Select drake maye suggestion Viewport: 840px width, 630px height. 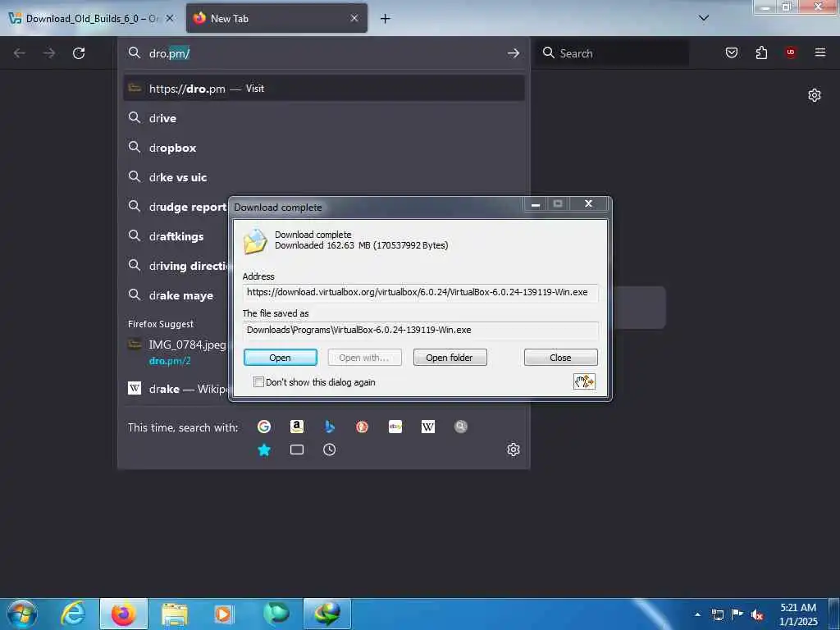coord(176,295)
